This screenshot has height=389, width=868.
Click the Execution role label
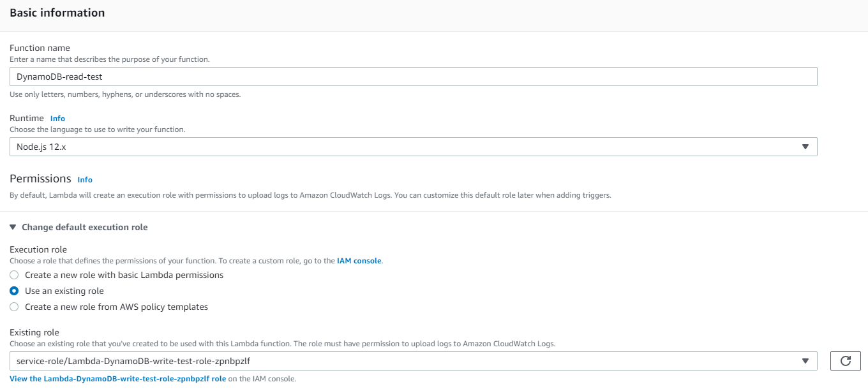[38, 249]
